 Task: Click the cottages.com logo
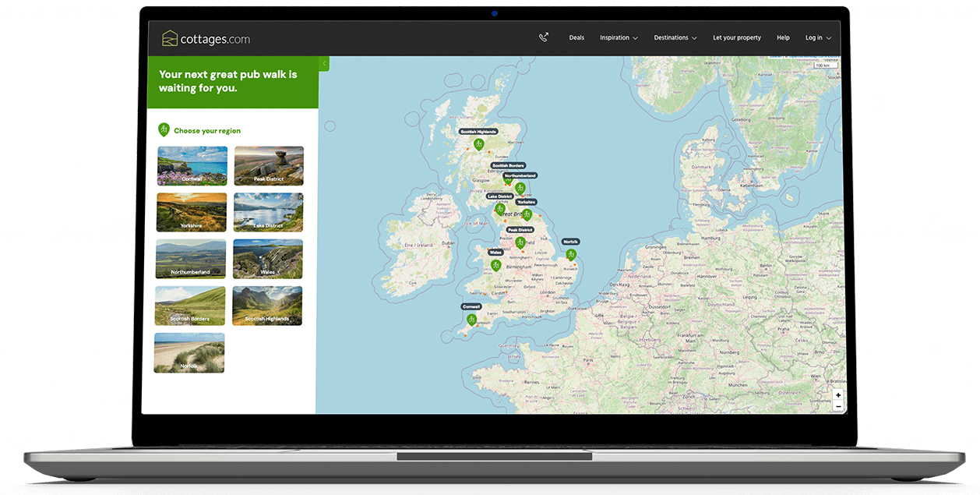(x=206, y=38)
